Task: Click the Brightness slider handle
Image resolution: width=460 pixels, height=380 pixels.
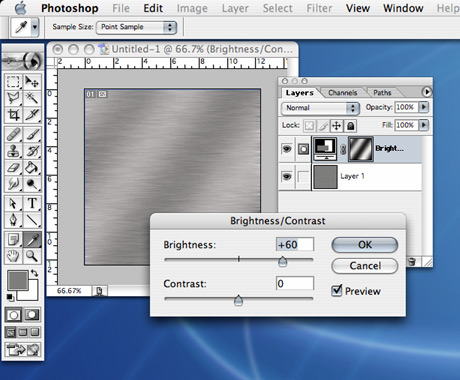Action: click(x=282, y=262)
